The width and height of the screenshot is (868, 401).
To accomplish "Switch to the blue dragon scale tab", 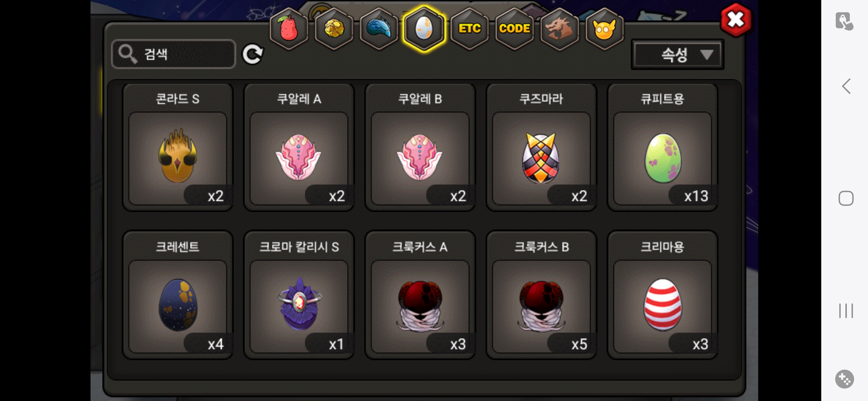I will point(379,29).
